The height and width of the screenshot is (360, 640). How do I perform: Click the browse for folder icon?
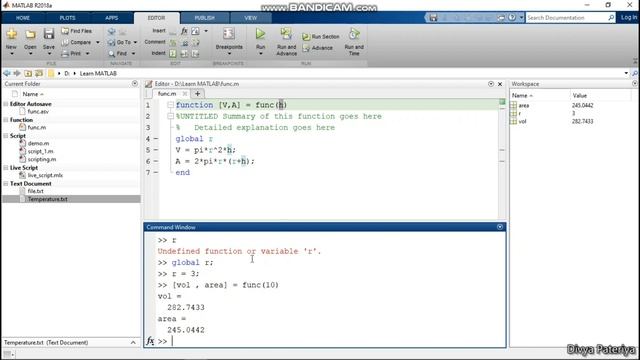(39, 73)
